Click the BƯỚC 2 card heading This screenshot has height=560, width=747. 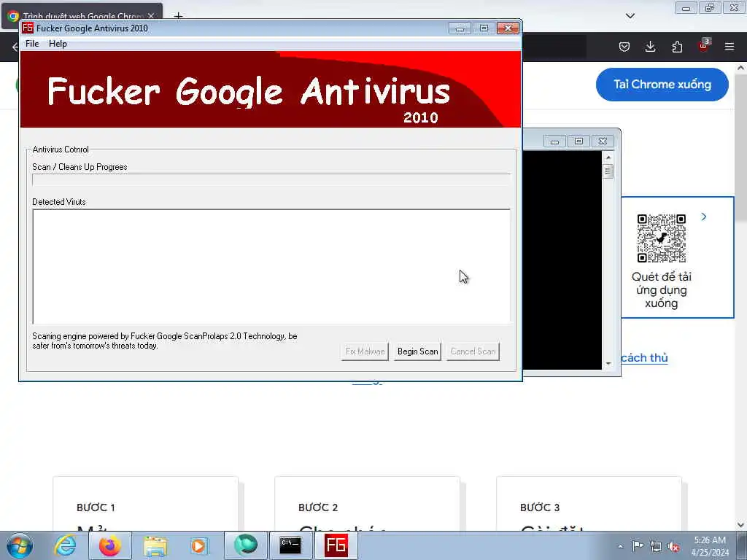318,507
